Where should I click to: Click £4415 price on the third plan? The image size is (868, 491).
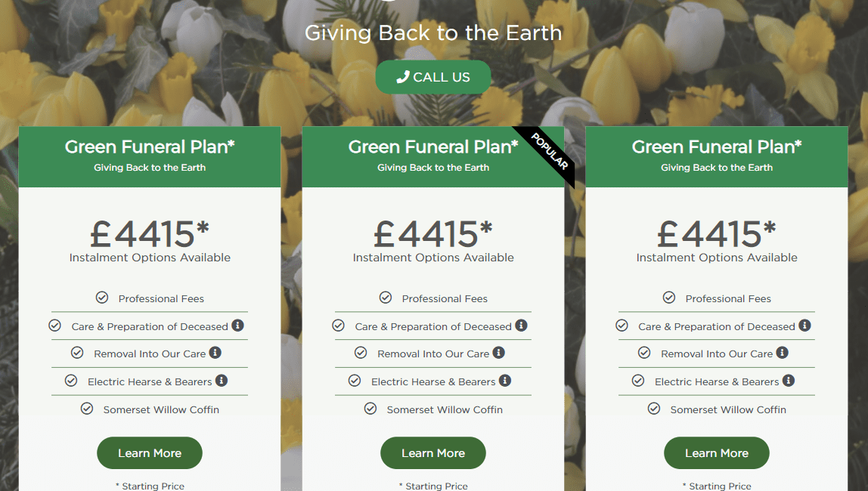pos(716,234)
